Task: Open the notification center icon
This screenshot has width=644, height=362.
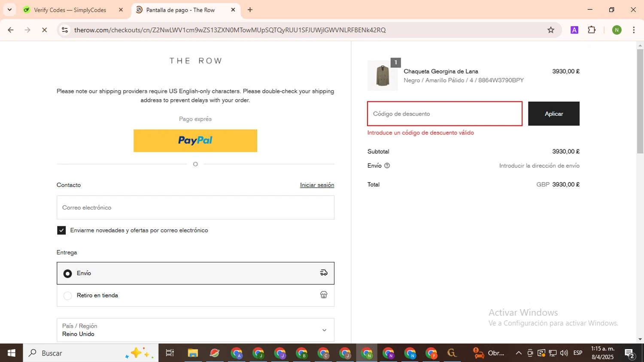Action: [x=630, y=353]
